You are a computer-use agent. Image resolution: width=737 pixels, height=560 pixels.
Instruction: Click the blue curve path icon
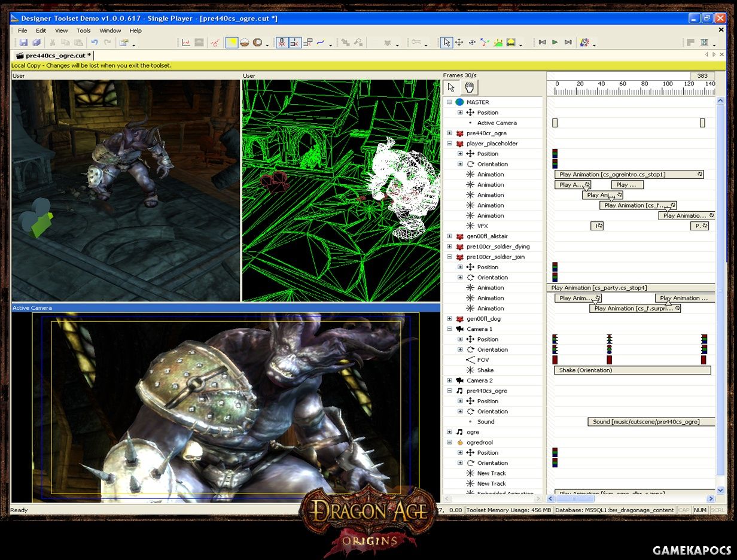(x=321, y=42)
